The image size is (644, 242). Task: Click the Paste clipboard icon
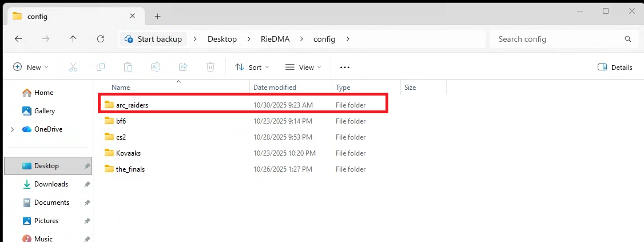(x=128, y=67)
